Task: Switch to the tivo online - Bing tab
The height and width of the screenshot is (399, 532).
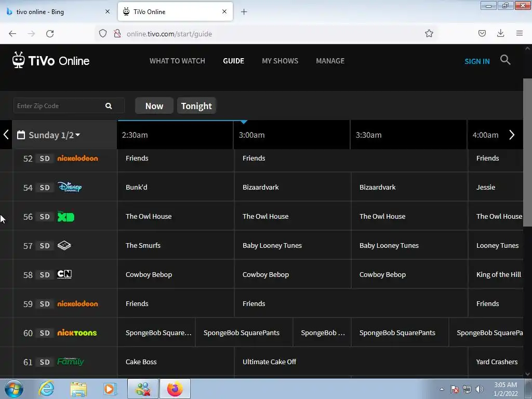Action: (59, 12)
